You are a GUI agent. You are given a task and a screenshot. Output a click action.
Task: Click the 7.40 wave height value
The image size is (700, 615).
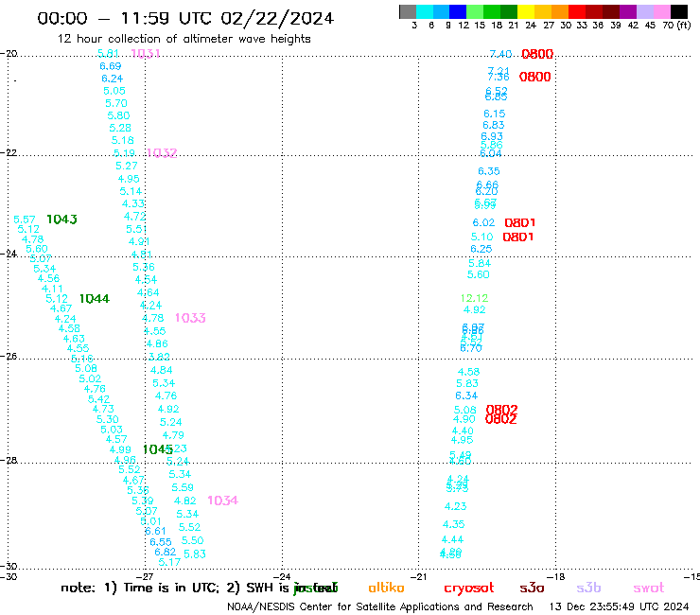pyautogui.click(x=500, y=54)
